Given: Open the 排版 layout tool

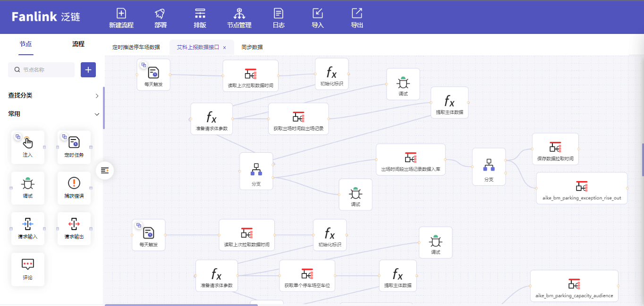Looking at the screenshot, I should click(200, 14).
